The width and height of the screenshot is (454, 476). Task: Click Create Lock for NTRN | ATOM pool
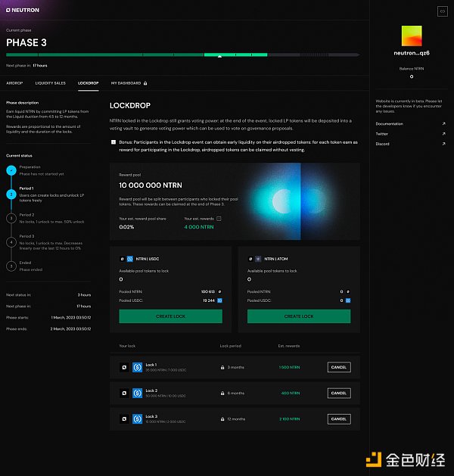[298, 316]
